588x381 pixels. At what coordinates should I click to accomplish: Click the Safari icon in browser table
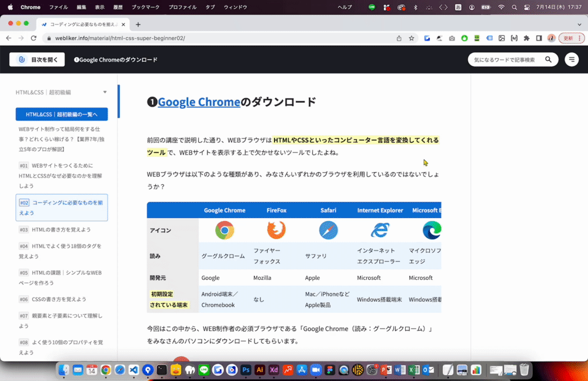click(328, 230)
